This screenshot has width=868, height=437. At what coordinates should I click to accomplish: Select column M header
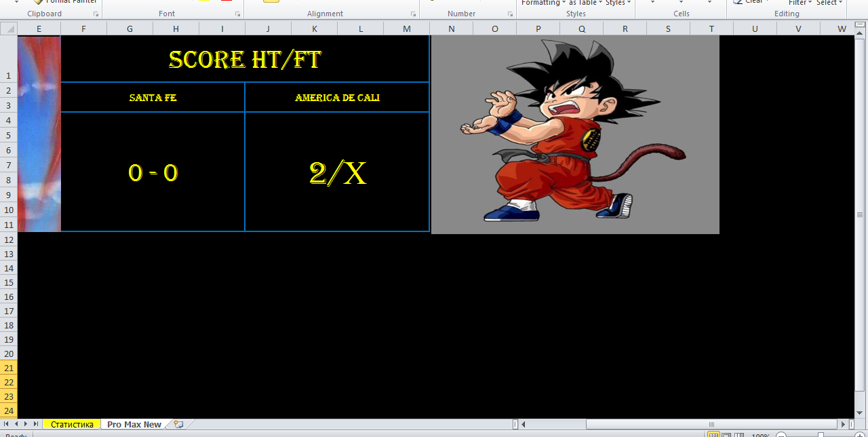pyautogui.click(x=406, y=28)
